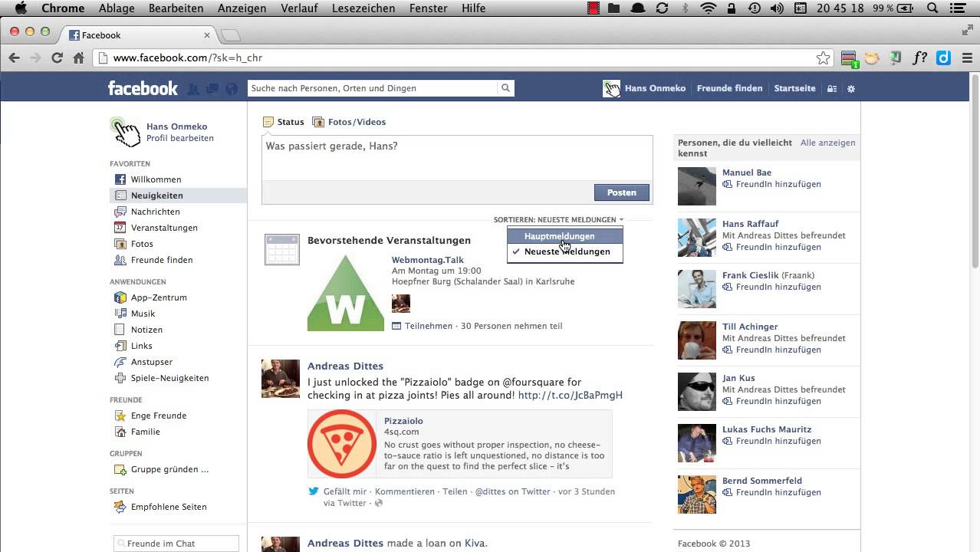Add Jan Kus as friend
Screen dimensions: 980x552
[x=771, y=402]
